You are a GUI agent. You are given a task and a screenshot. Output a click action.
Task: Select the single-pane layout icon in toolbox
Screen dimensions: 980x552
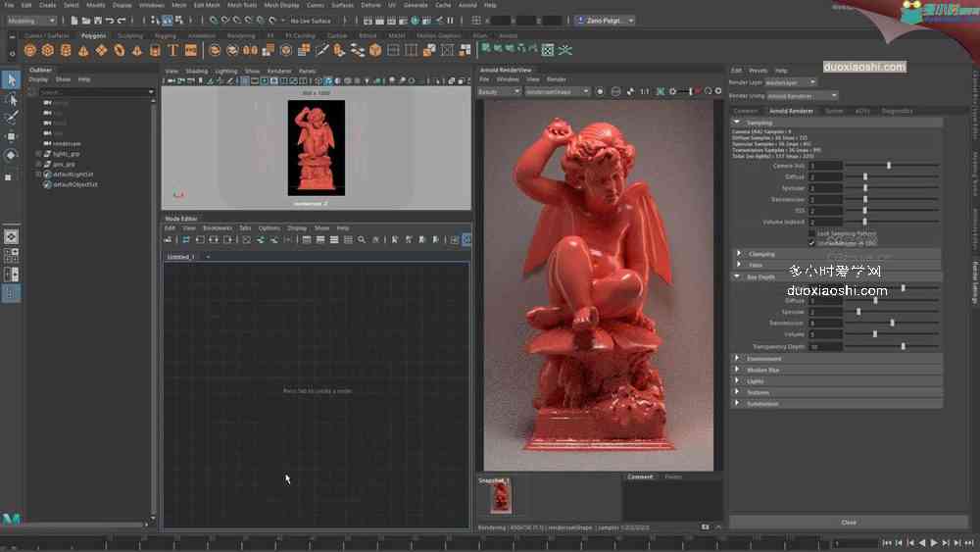[x=11, y=237]
